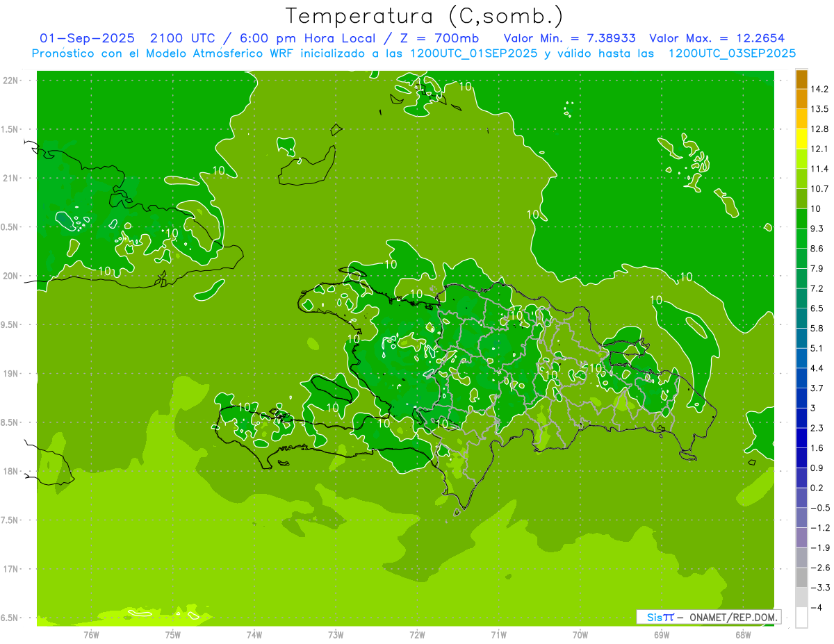Pick yellow swatch between 12.8 and 12.1

click(801, 139)
